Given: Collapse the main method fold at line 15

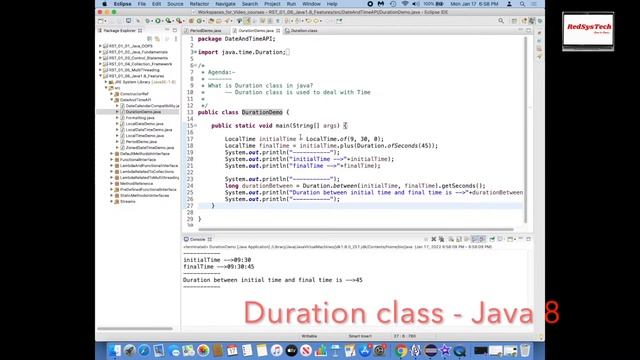Looking at the screenshot, I should pyautogui.click(x=195, y=126).
